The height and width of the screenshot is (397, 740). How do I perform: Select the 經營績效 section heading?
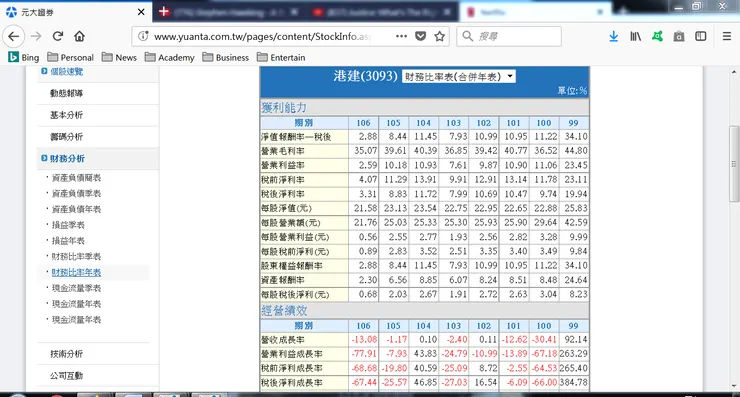284,311
